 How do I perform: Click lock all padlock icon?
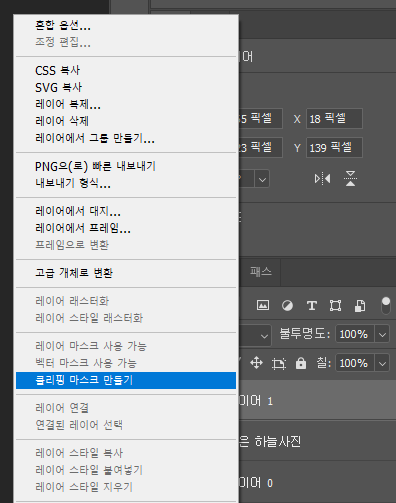coord(301,363)
